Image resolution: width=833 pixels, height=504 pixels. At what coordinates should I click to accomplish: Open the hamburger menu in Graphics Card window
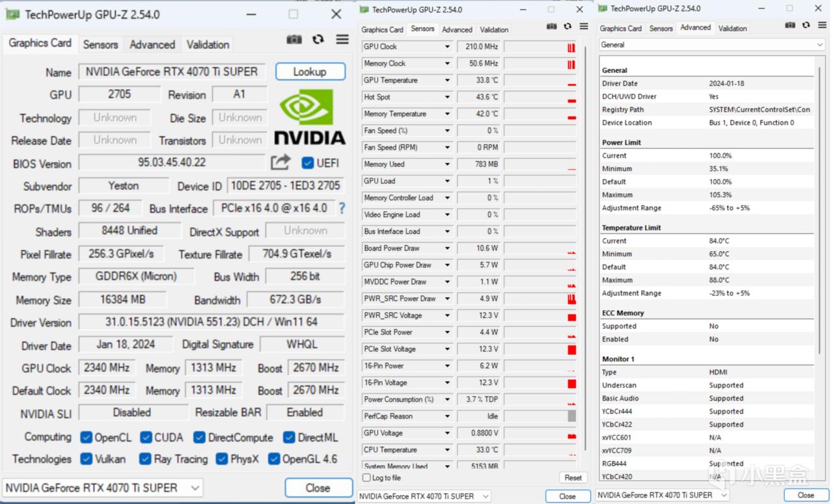click(x=342, y=40)
